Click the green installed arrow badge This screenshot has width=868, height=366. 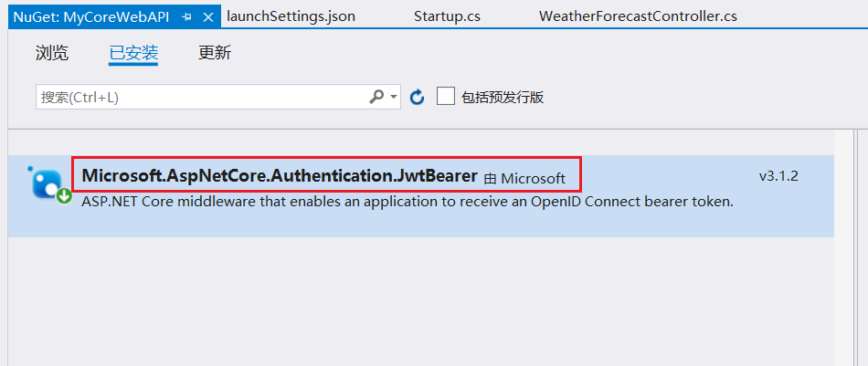(x=64, y=196)
